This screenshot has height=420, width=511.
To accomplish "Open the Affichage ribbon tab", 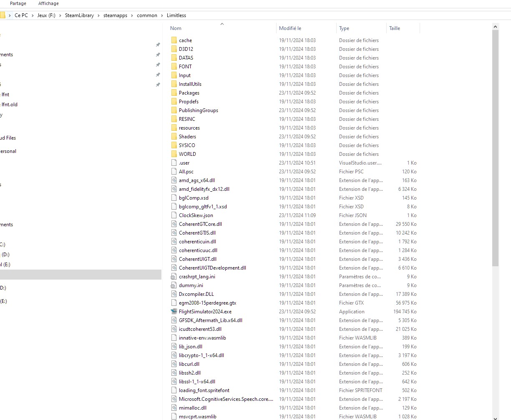I will pyautogui.click(x=48, y=3).
